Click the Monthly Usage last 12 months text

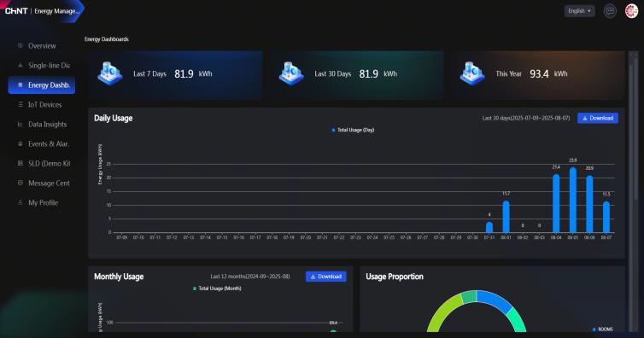(x=250, y=277)
